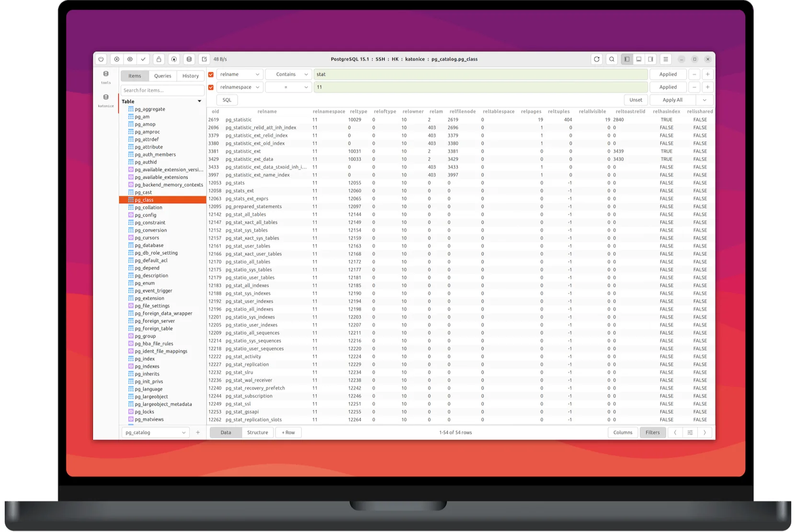The height and width of the screenshot is (532, 795).
Task: Click the cancel (circled X) toolbar icon
Action: tap(117, 59)
